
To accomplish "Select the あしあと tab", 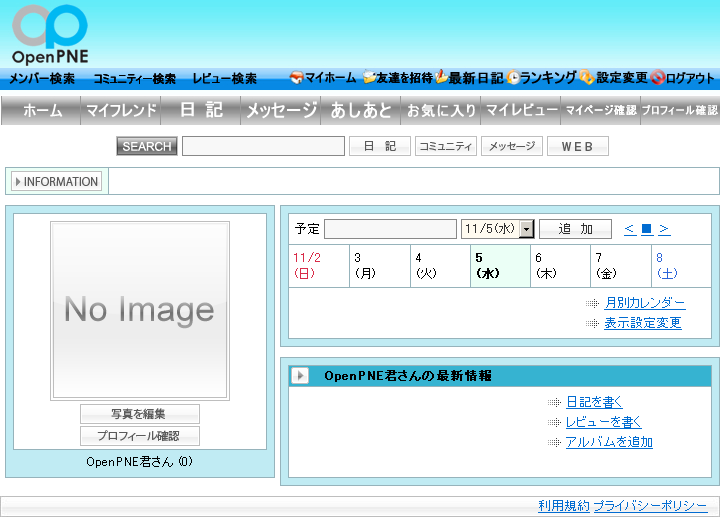I will [360, 110].
